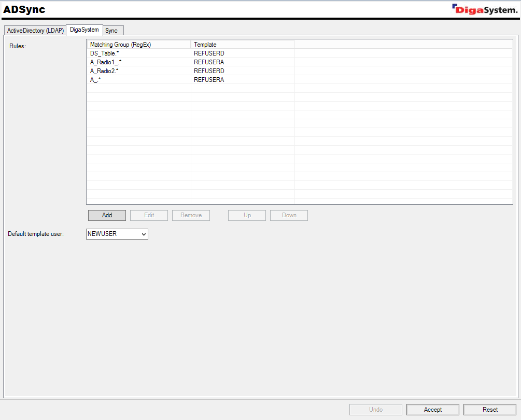The image size is (521, 420).
Task: Click the DigaSystem logo in the header
Action: (x=484, y=9)
